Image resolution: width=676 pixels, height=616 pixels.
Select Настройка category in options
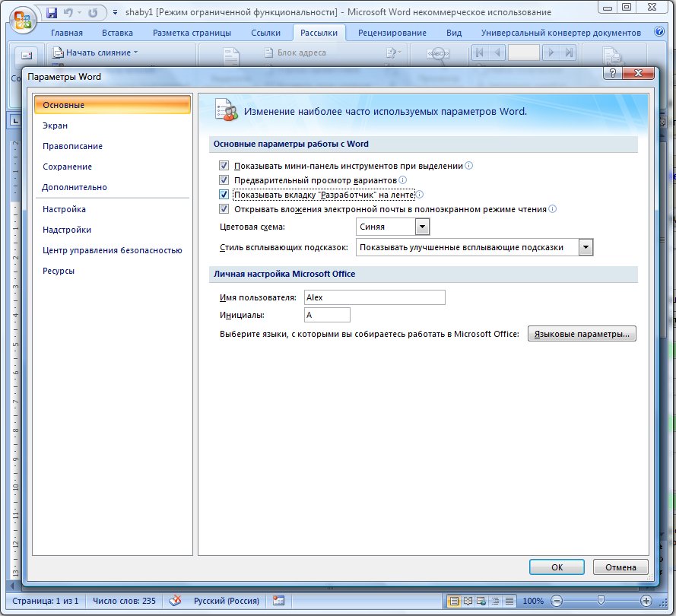click(x=112, y=209)
